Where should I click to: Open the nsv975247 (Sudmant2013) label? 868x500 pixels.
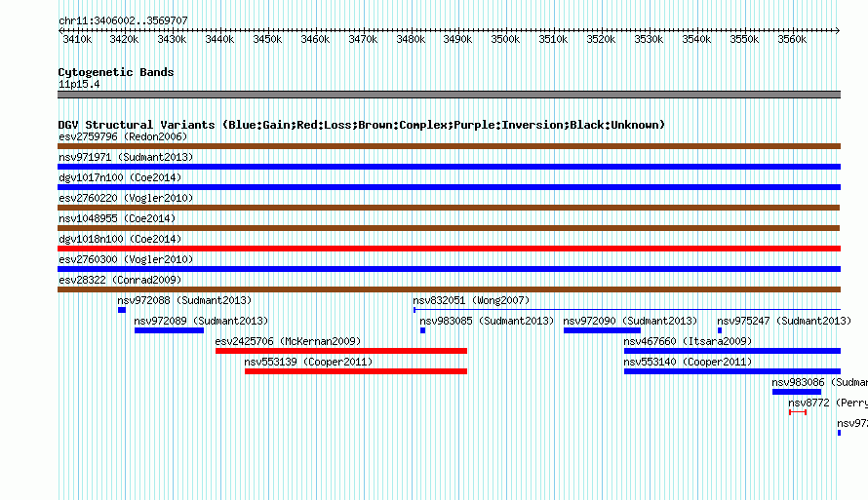point(784,321)
